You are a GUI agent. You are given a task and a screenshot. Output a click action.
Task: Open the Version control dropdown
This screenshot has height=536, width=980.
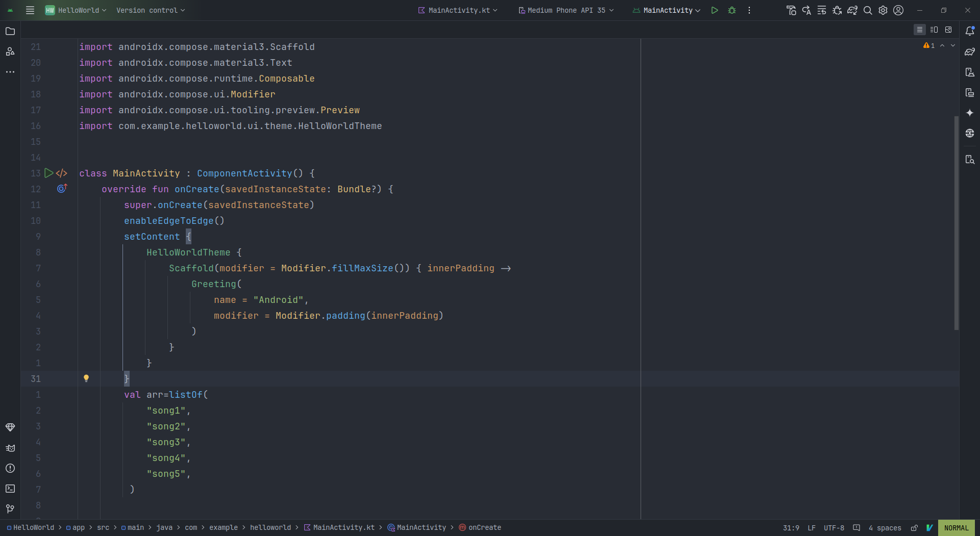[x=151, y=10]
